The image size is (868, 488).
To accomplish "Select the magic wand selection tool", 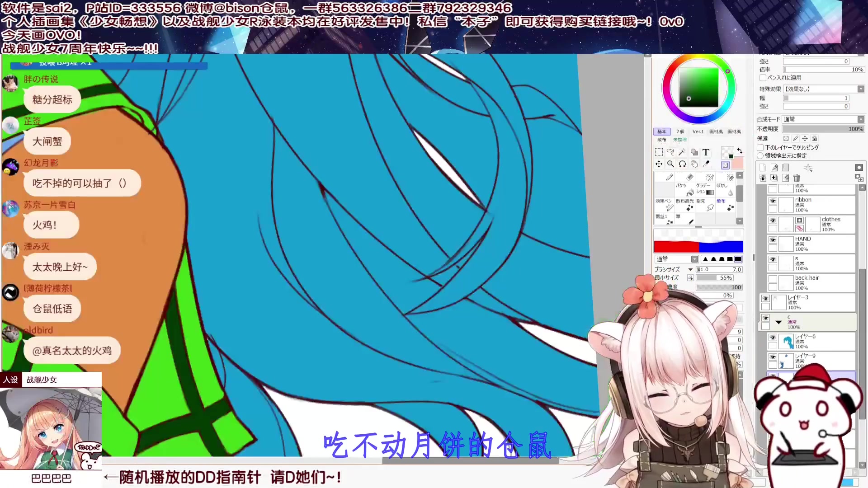I will pyautogui.click(x=682, y=152).
